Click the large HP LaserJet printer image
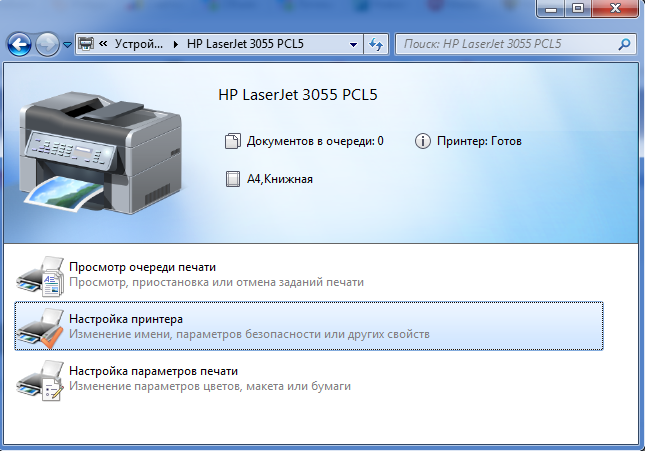 [x=101, y=152]
